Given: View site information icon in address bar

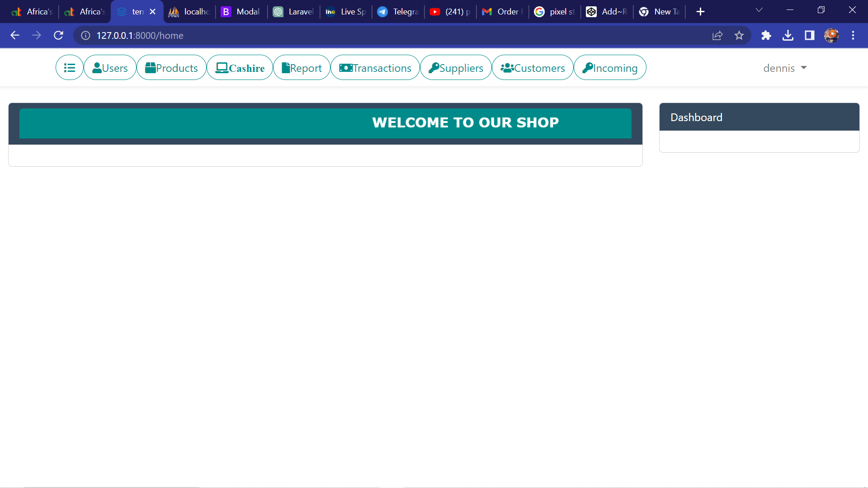Looking at the screenshot, I should [x=85, y=35].
